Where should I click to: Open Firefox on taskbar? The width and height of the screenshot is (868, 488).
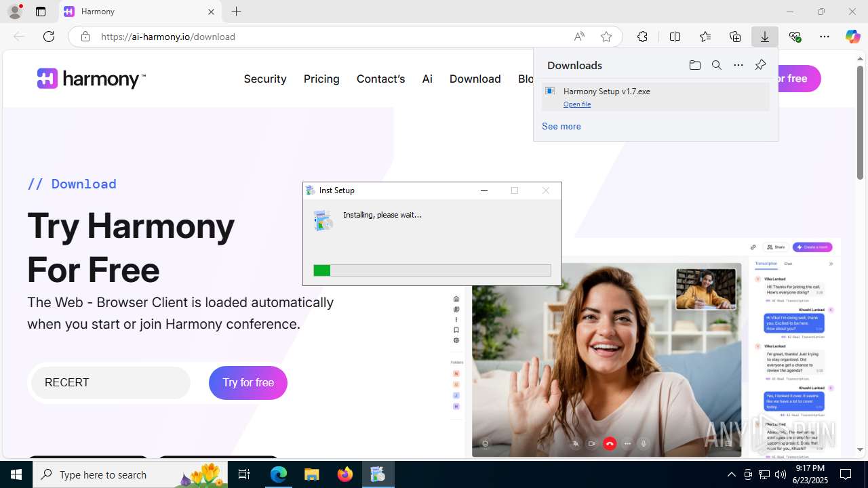coord(345,474)
